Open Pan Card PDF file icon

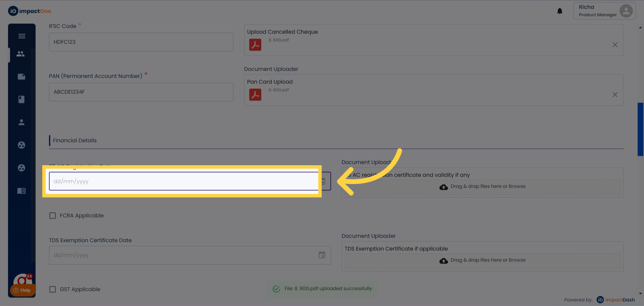click(255, 95)
